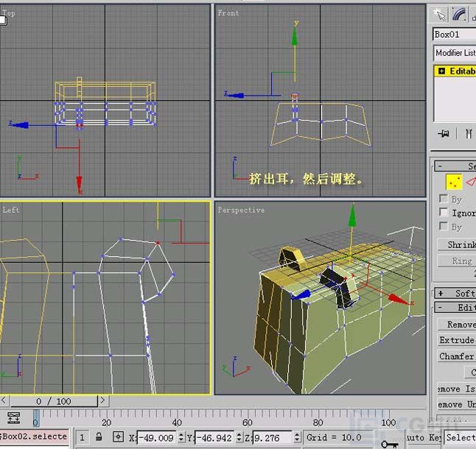Click the blue Z axis arrow in Top viewport
The width and height of the screenshot is (476, 449).
[x=20, y=125]
